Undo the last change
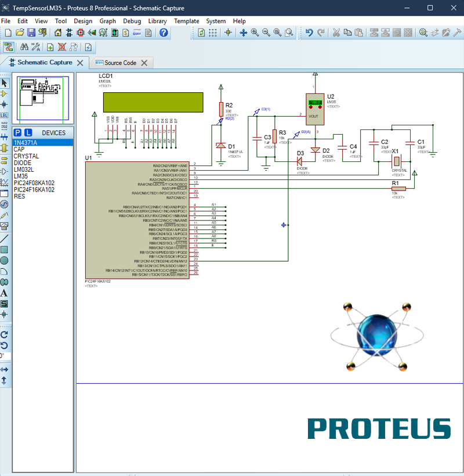Image resolution: width=464 pixels, height=476 pixels. (x=309, y=33)
